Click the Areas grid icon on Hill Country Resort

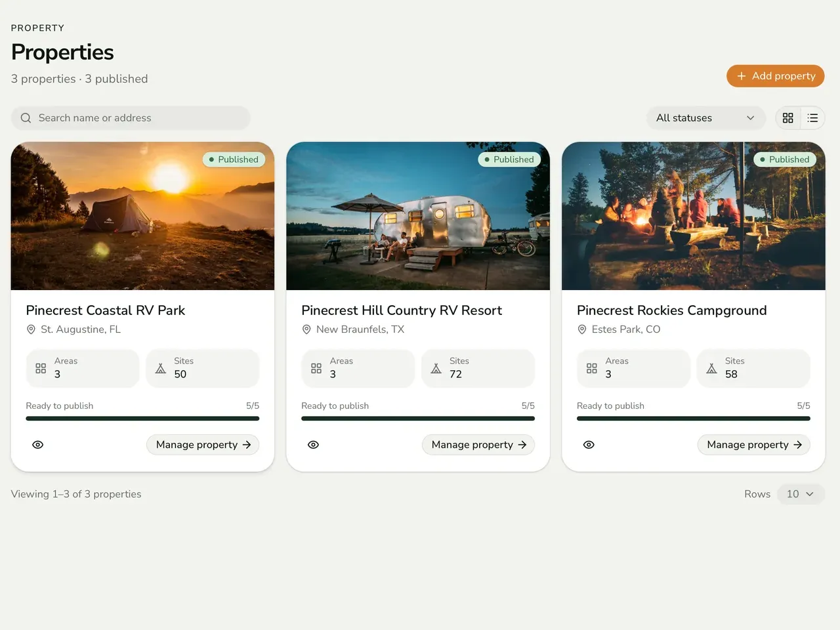[x=316, y=368]
